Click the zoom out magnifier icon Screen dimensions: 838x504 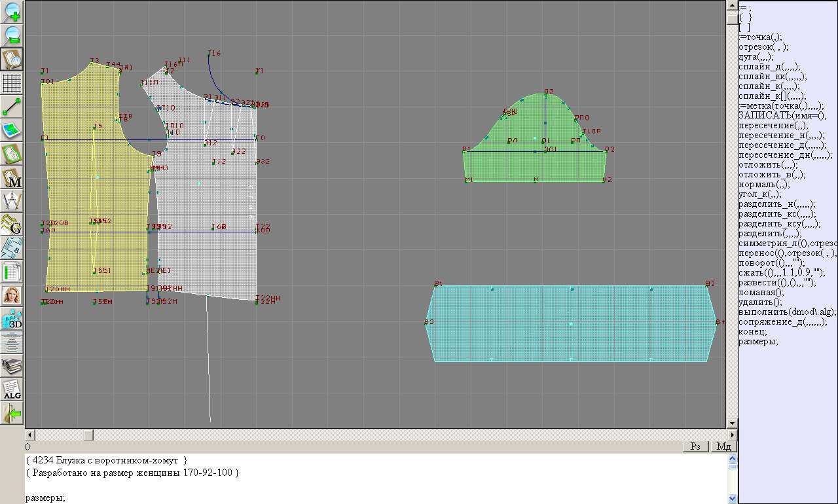(12, 35)
